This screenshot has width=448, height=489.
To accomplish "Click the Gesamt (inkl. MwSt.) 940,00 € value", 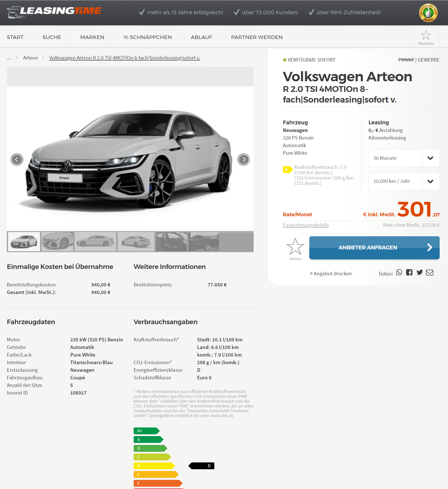I will pos(101,292).
